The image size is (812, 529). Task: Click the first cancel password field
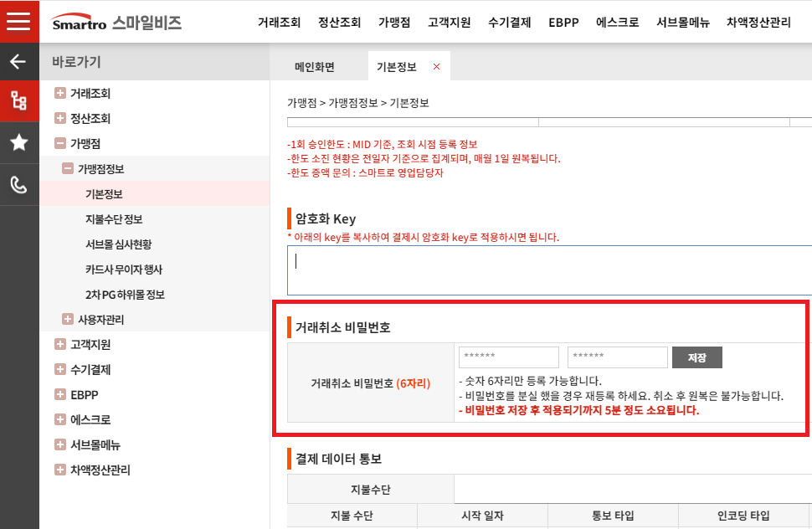508,357
